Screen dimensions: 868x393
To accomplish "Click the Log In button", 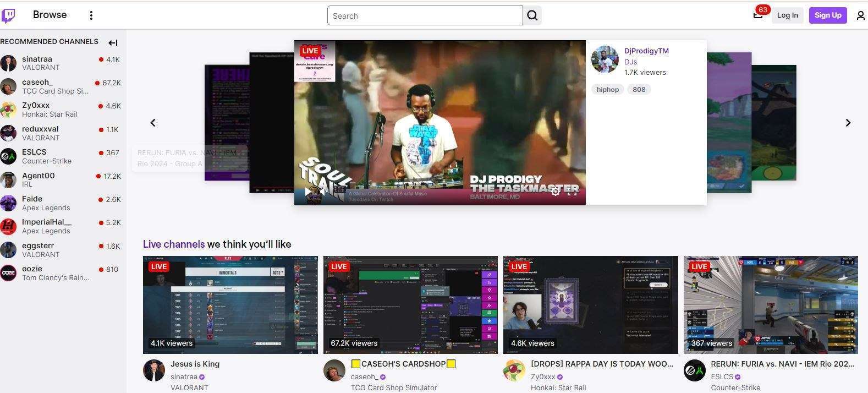I will click(787, 15).
